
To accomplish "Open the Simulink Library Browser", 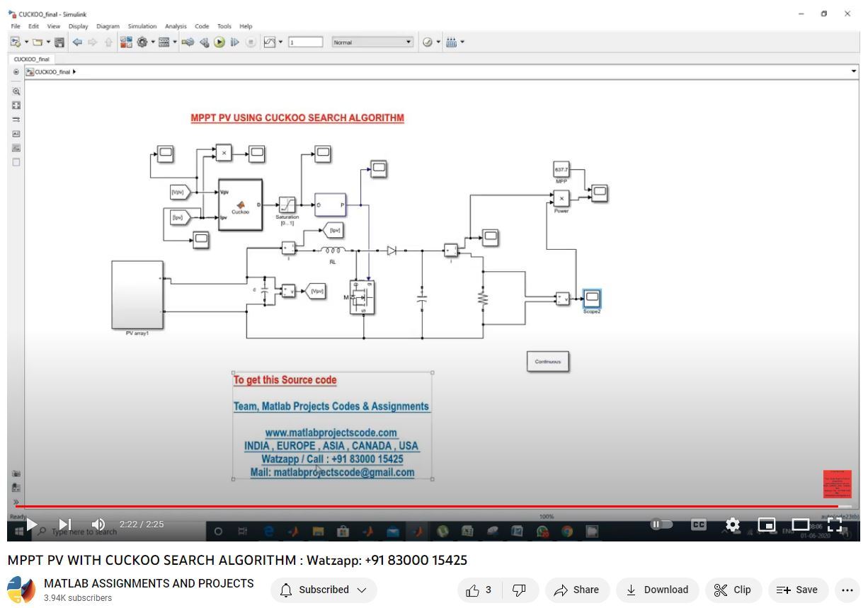I will [126, 42].
